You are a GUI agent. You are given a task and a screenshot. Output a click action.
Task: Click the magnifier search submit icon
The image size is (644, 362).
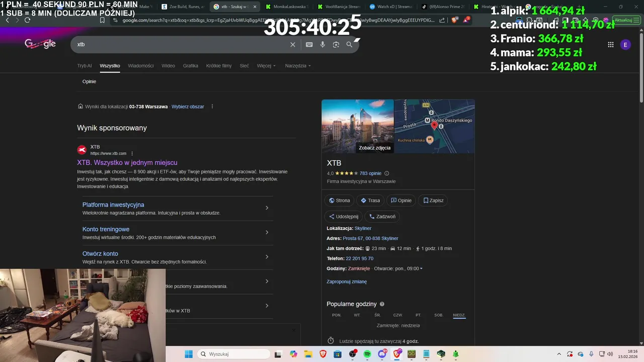(349, 44)
